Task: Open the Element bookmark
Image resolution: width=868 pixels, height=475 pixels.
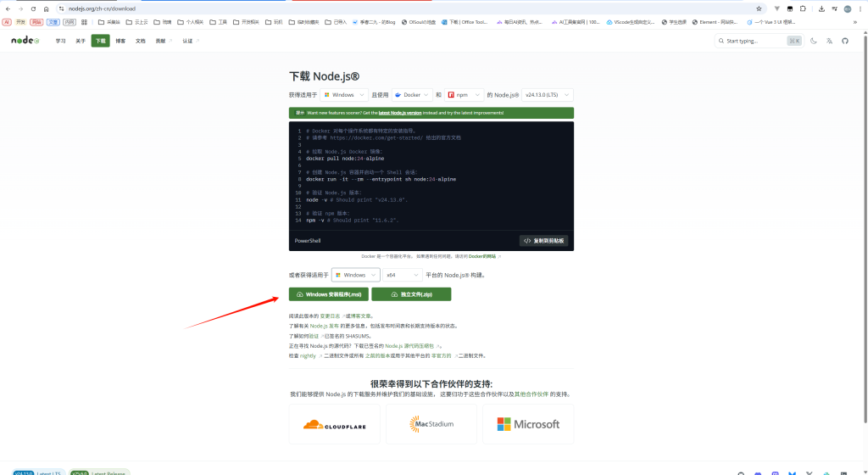Action: pos(715,22)
